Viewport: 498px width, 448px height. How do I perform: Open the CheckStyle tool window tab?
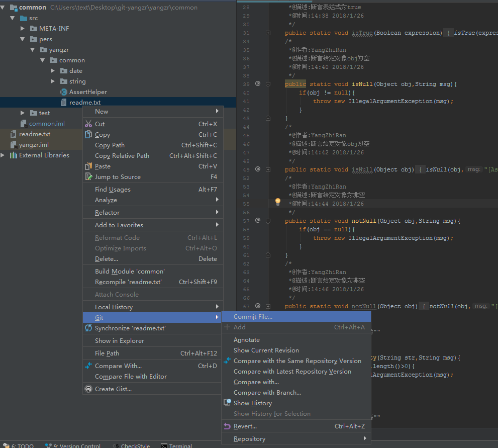click(x=132, y=446)
